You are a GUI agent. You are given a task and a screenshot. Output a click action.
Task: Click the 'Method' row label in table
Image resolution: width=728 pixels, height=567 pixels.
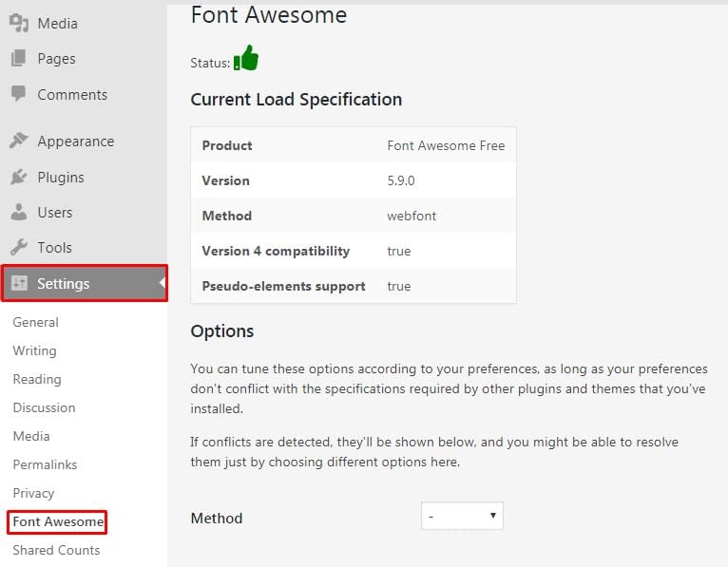tap(227, 216)
